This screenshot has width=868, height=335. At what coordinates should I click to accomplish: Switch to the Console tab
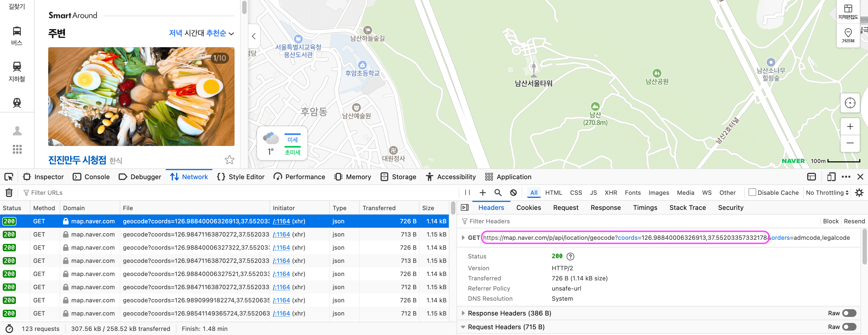(x=97, y=177)
